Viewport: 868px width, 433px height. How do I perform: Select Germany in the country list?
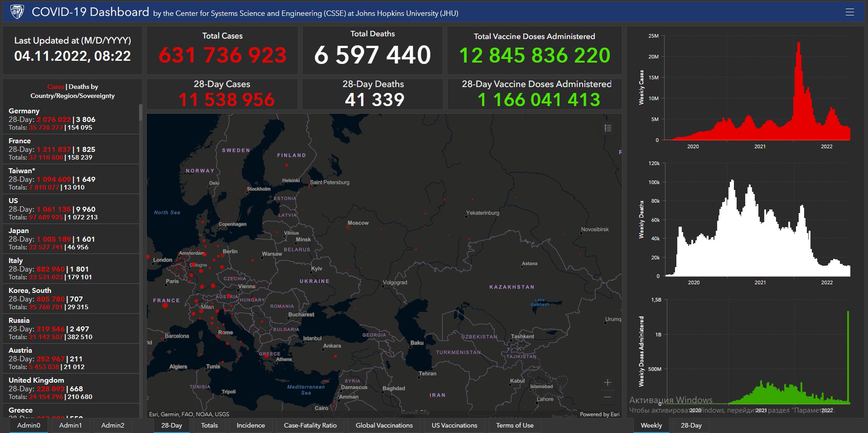coord(24,111)
